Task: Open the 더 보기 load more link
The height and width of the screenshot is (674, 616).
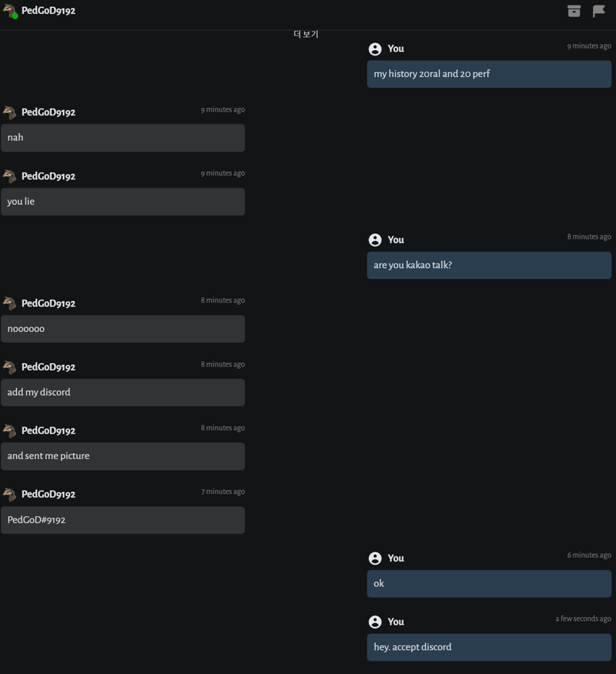Action: coord(306,34)
